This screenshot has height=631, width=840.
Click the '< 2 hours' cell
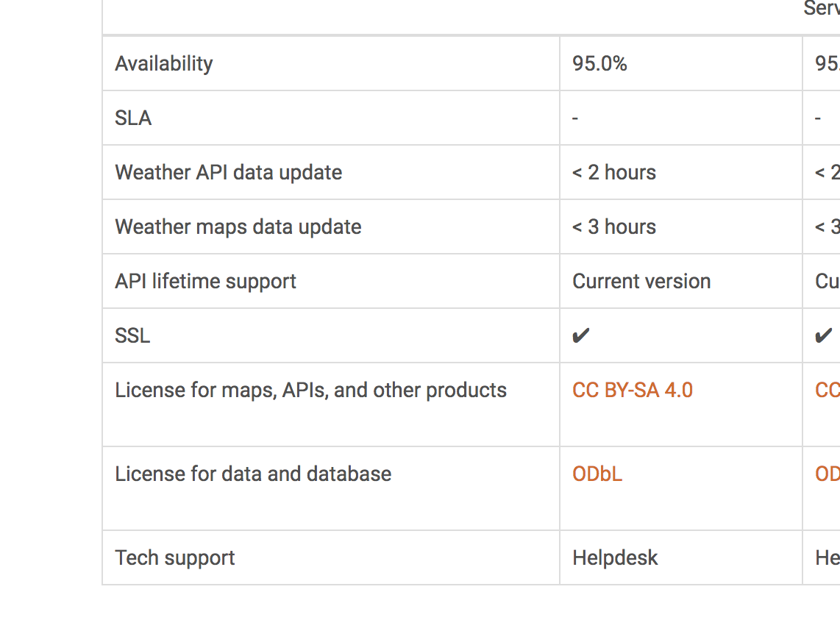pos(614,173)
